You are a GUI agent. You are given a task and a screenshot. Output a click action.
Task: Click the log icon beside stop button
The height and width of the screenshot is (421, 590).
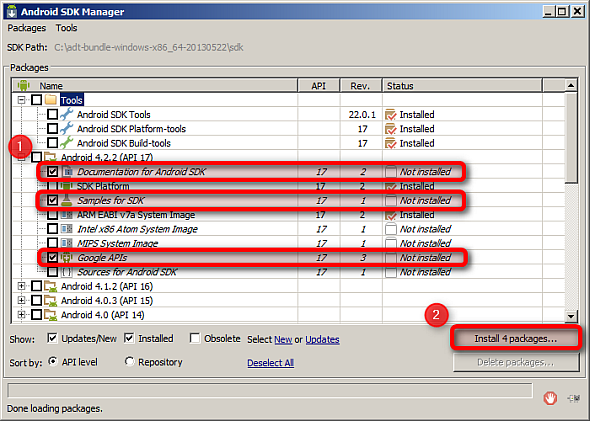pyautogui.click(x=574, y=398)
